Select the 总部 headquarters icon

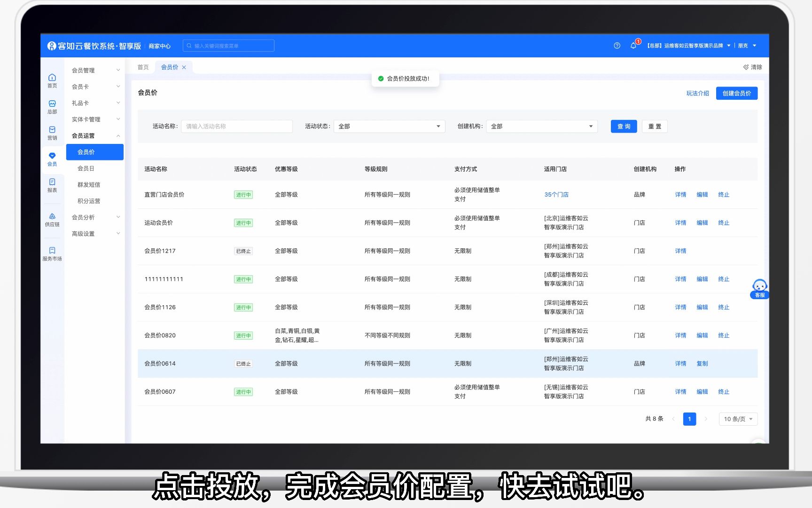coord(52,105)
